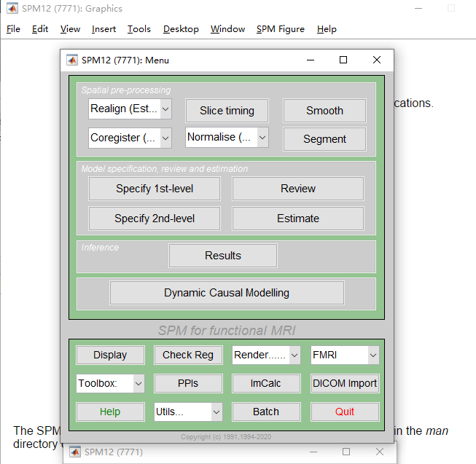This screenshot has width=476, height=464.
Task: Click Specify 1st-level button
Action: (155, 189)
